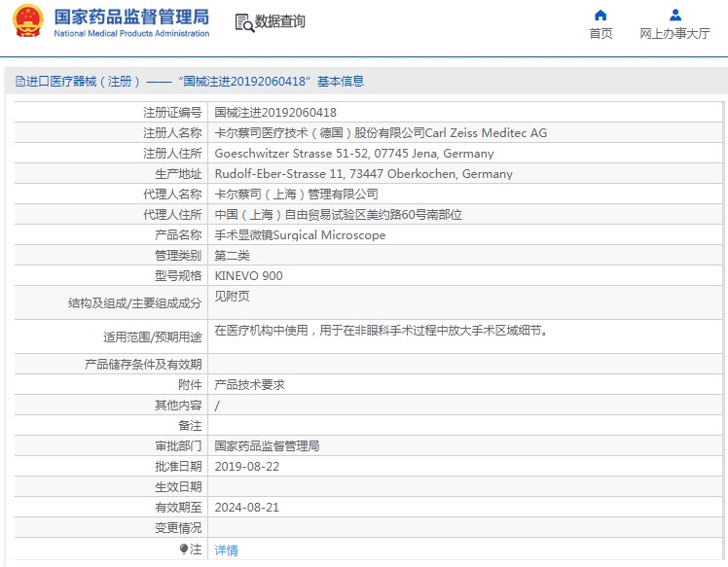Image resolution: width=728 pixels, height=567 pixels.
Task: Open the 数据查询 magnifier icon
Action: [244, 22]
